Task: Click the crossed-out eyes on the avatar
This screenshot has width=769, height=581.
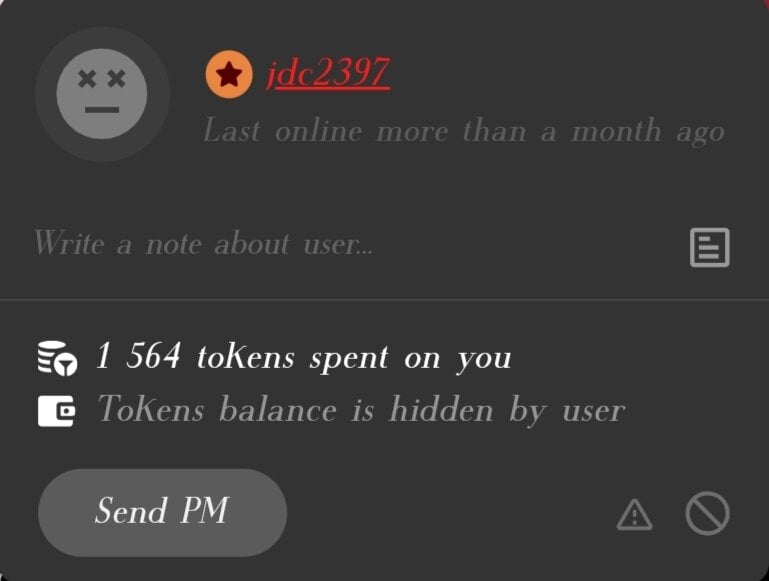Action: click(x=102, y=78)
